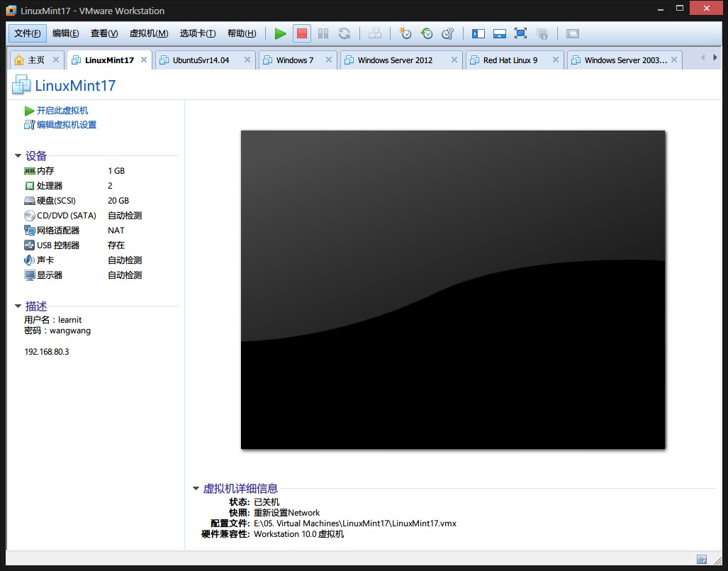The image size is (728, 571).
Task: Click the config file path LinuxMint17.vmx
Action: (x=354, y=523)
